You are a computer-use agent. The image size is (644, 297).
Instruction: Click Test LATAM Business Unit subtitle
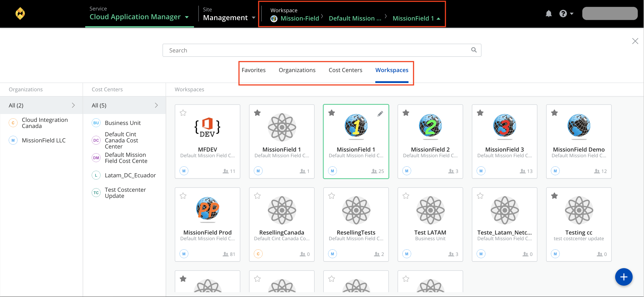[430, 238]
